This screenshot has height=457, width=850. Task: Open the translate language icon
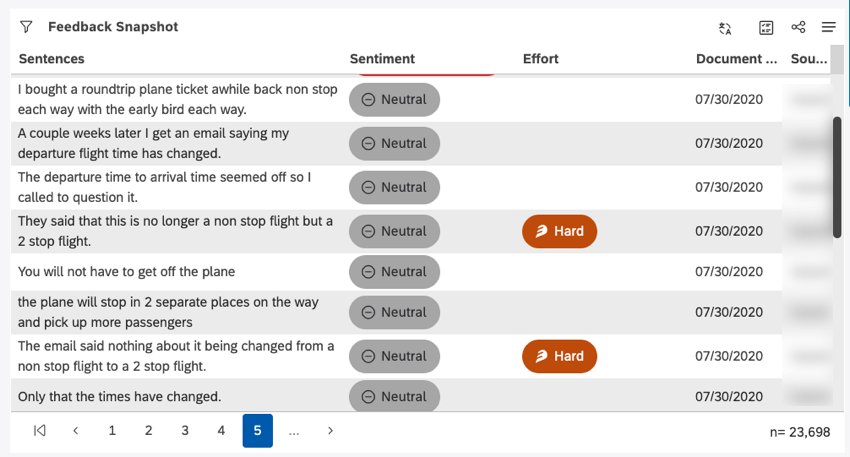pos(725,28)
